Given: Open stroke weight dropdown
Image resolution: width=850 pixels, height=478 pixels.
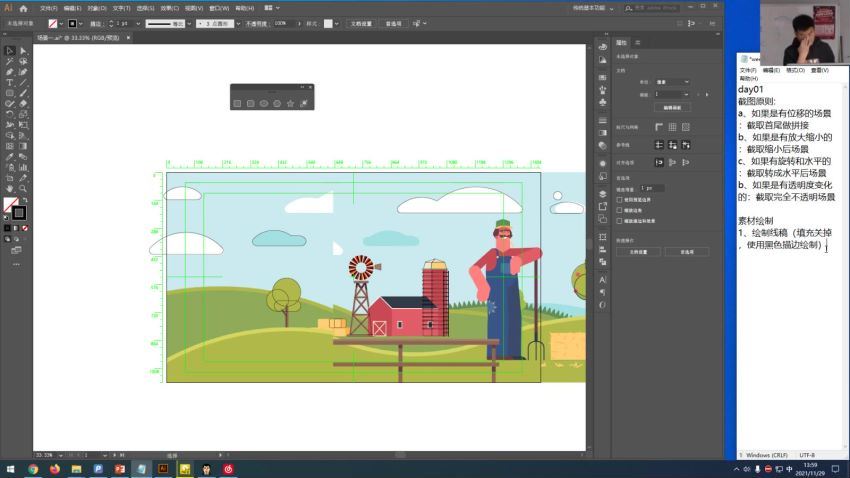Looking at the screenshot, I should 138,24.
